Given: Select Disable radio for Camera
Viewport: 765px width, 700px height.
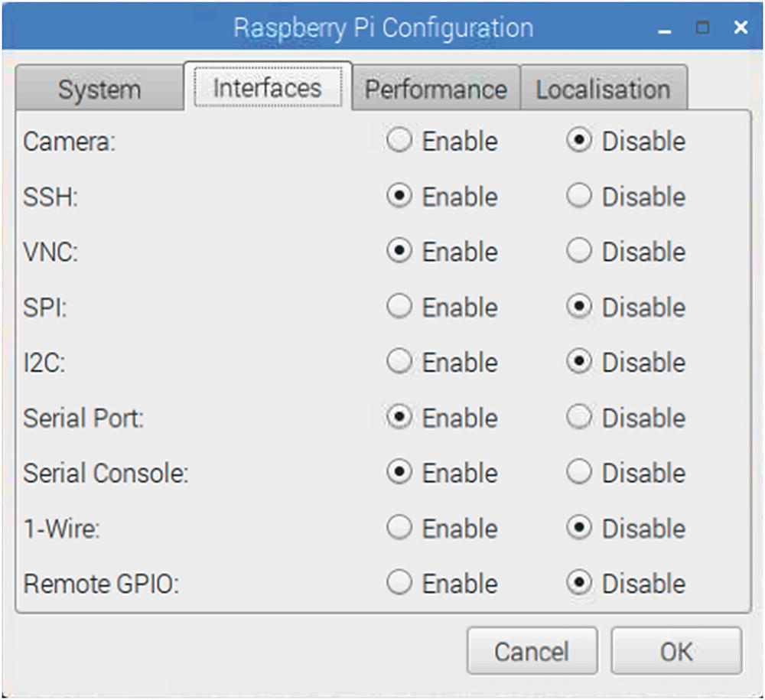Looking at the screenshot, I should coord(580,141).
